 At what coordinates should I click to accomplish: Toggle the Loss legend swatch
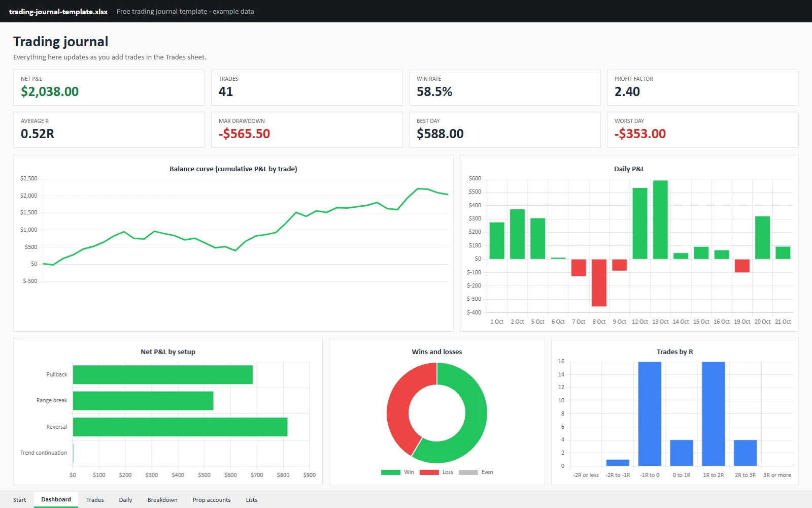pyautogui.click(x=429, y=472)
